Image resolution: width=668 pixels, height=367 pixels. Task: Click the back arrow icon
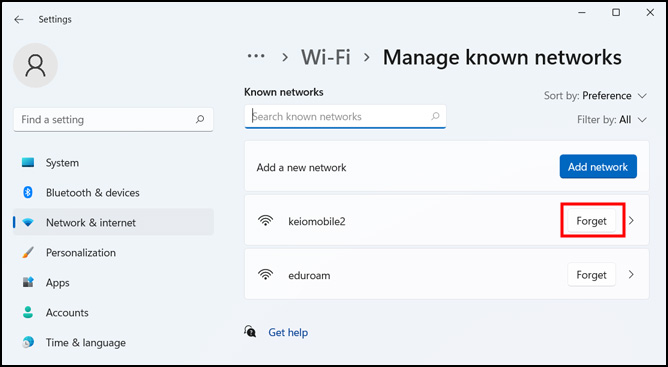pyautogui.click(x=18, y=20)
